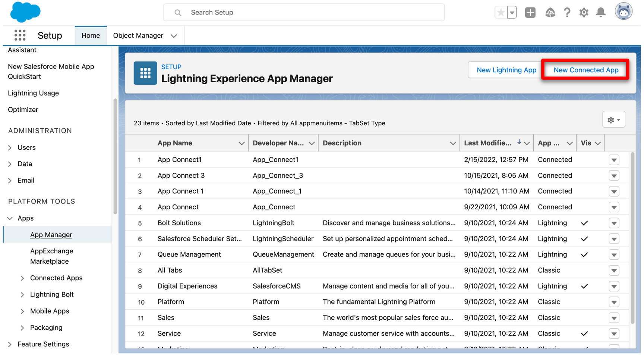Click the New Connected App button

(585, 70)
